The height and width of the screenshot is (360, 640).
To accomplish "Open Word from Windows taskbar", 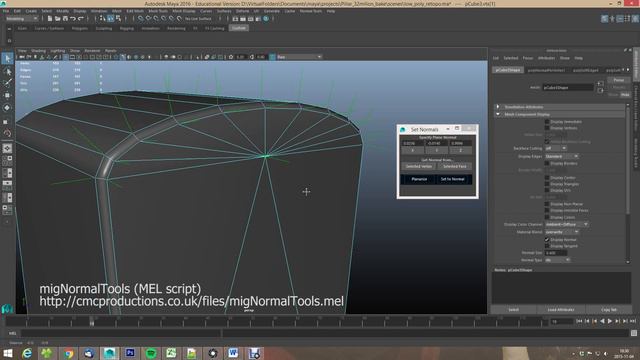I will tap(233, 353).
